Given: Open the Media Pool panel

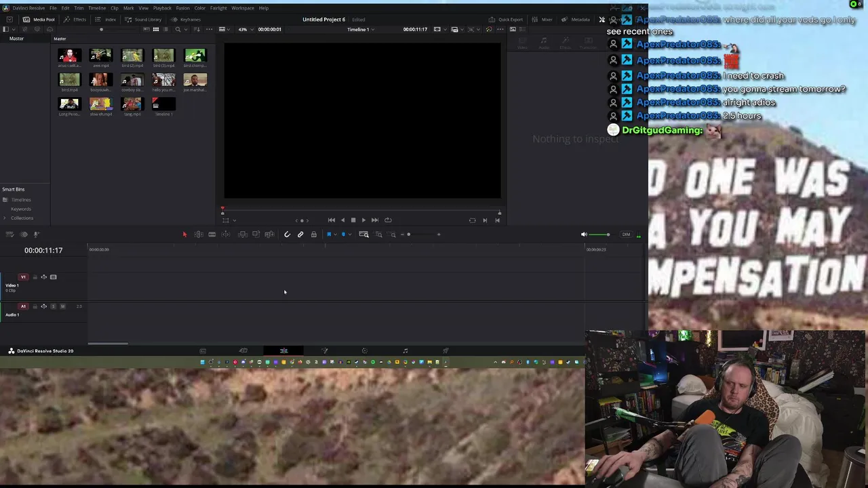Looking at the screenshot, I should click(39, 20).
